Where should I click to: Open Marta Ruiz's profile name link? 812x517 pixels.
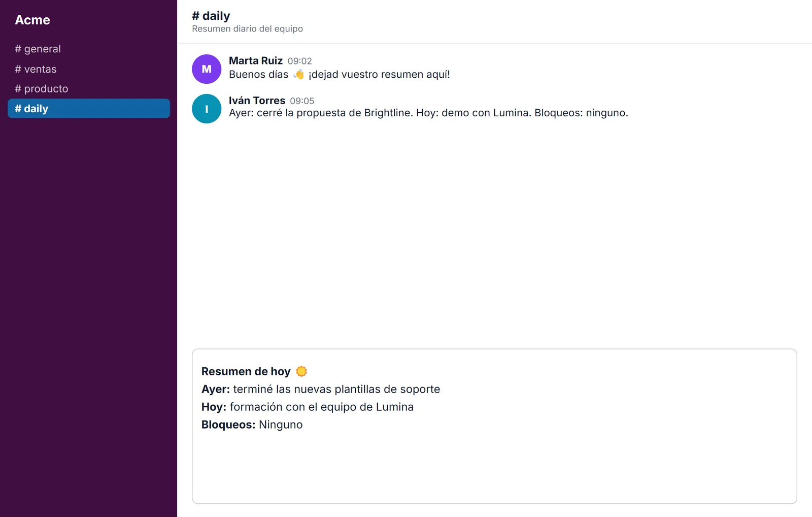coord(256,60)
